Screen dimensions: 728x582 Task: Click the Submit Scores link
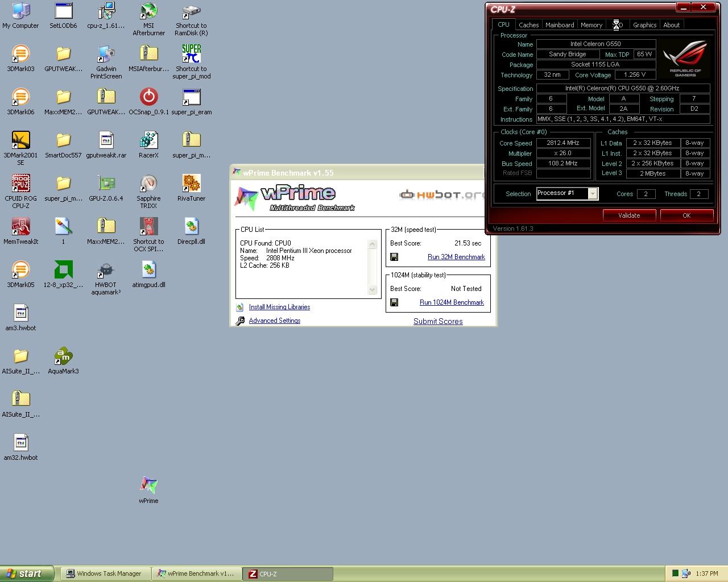pos(438,321)
